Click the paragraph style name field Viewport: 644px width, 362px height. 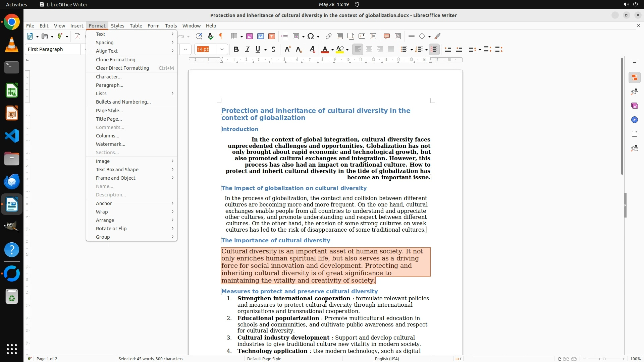click(53, 49)
